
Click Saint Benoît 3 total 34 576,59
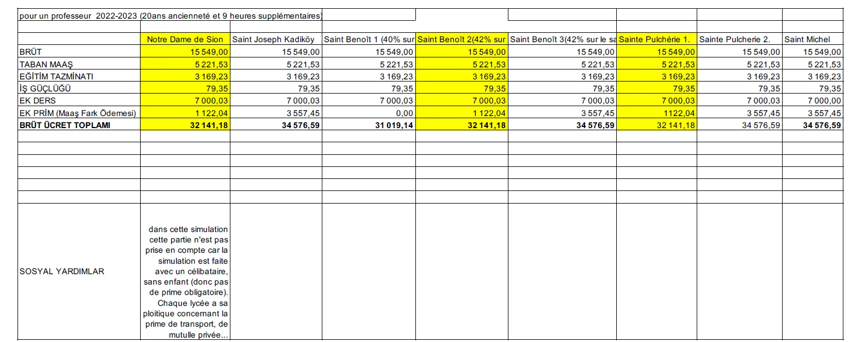click(563, 125)
